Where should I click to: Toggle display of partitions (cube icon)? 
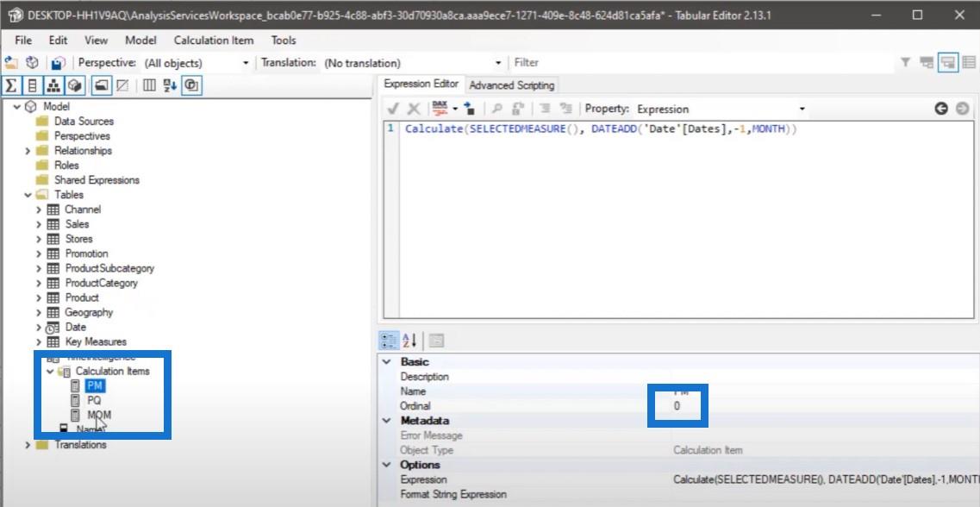pos(76,85)
